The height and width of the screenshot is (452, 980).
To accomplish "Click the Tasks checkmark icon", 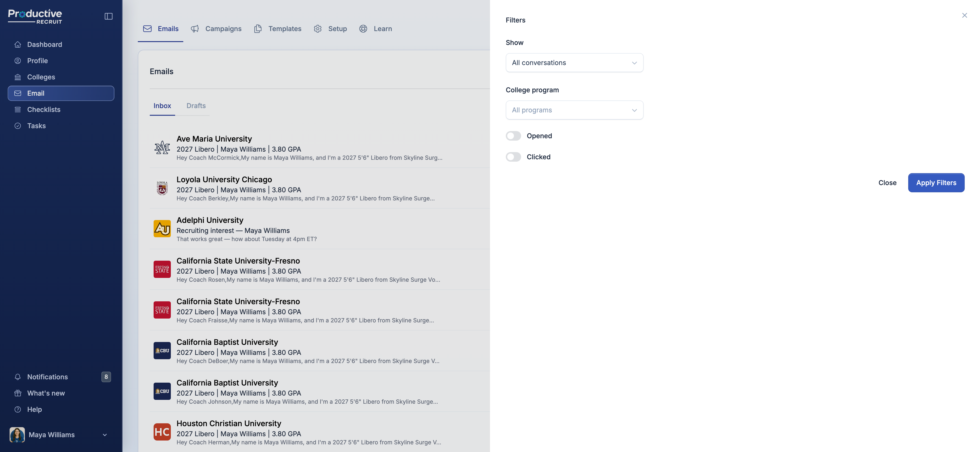I will pos(17,126).
